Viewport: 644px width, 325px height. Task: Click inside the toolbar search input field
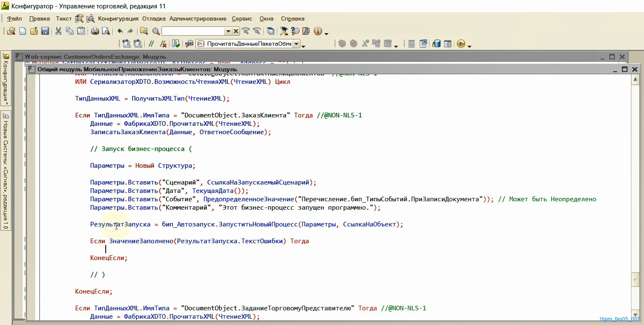click(x=193, y=31)
